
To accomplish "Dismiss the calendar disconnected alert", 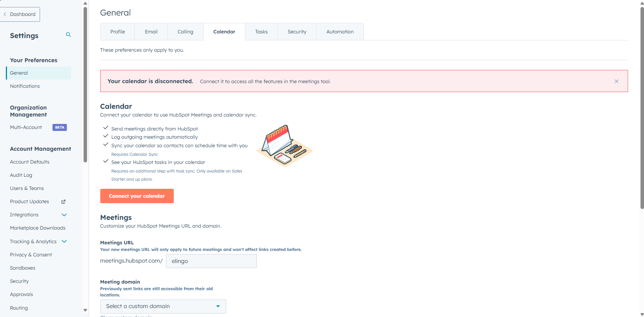I will coord(616,81).
